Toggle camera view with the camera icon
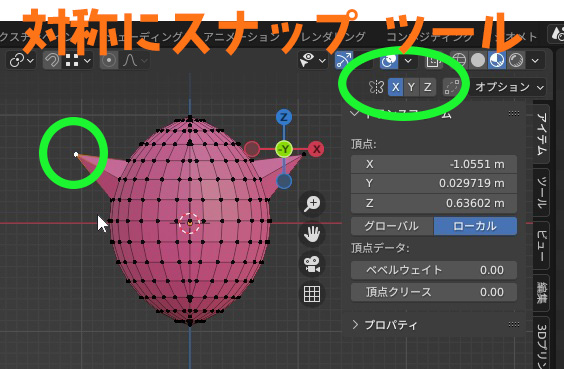Viewport: 564px width, 369px height. pyautogui.click(x=312, y=264)
